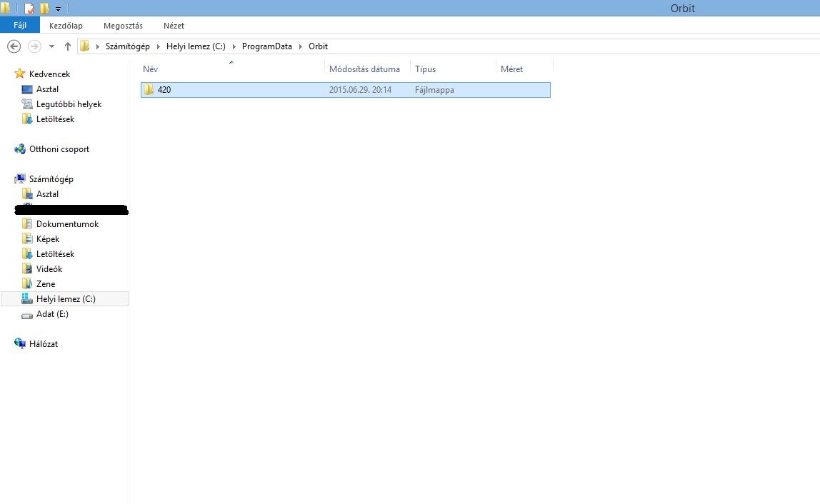Open Hálózat in navigation pane

click(x=44, y=343)
